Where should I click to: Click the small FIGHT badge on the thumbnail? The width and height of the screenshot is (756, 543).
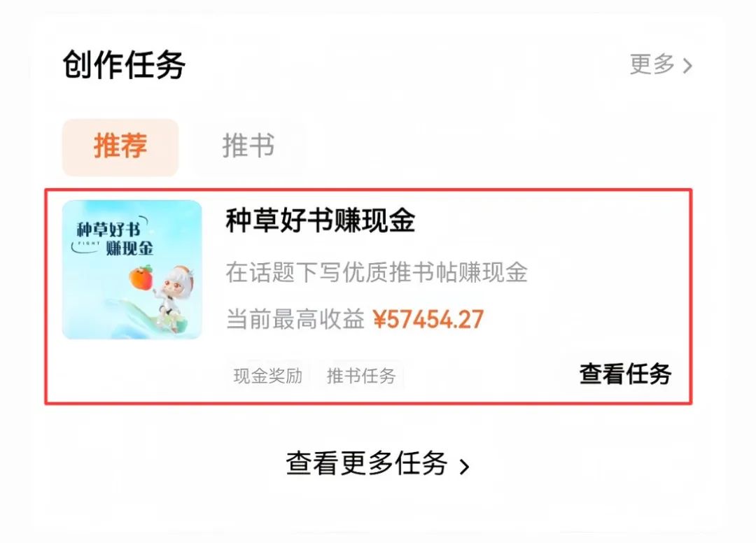click(x=89, y=244)
